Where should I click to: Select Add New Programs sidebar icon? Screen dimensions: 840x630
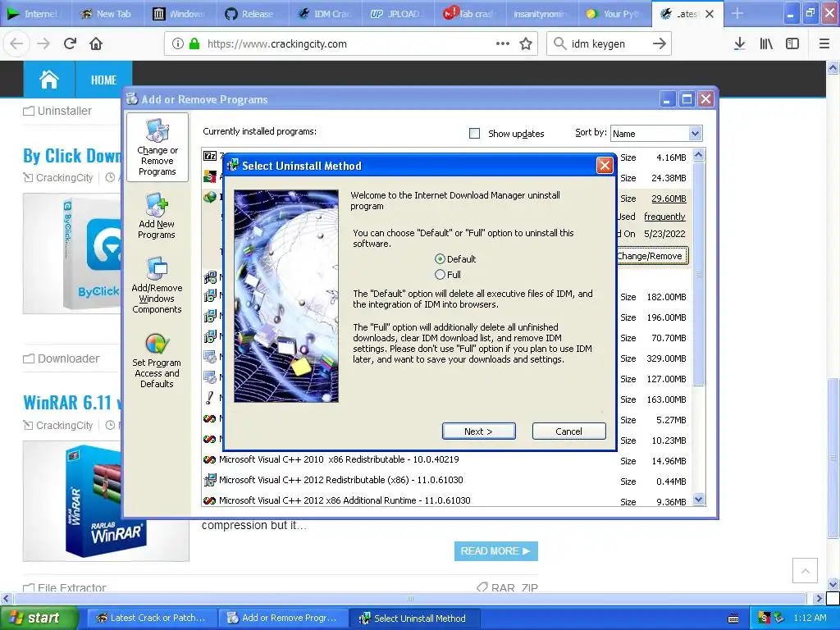point(157,217)
